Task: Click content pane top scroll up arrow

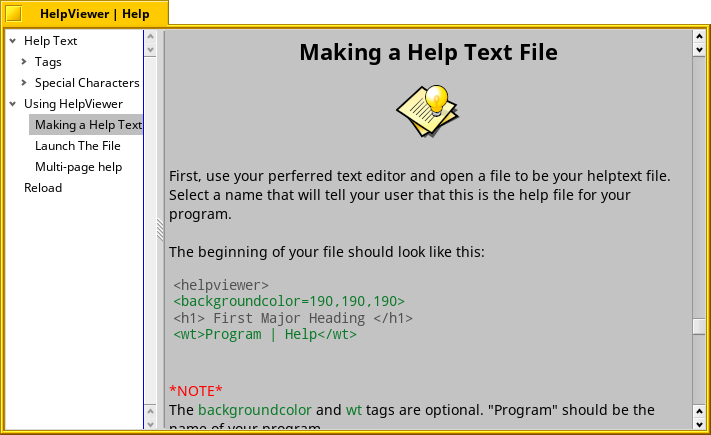Action: point(699,37)
